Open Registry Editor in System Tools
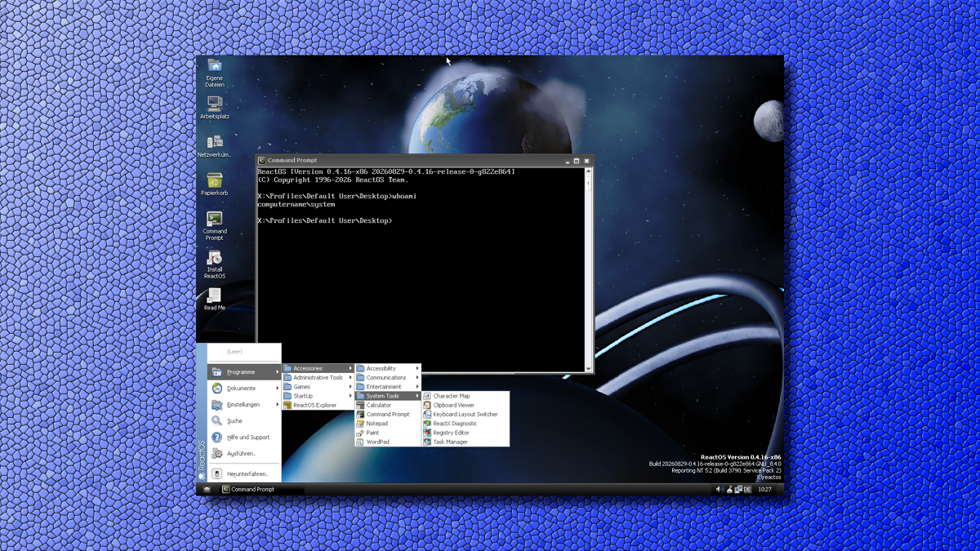 [x=465, y=433]
